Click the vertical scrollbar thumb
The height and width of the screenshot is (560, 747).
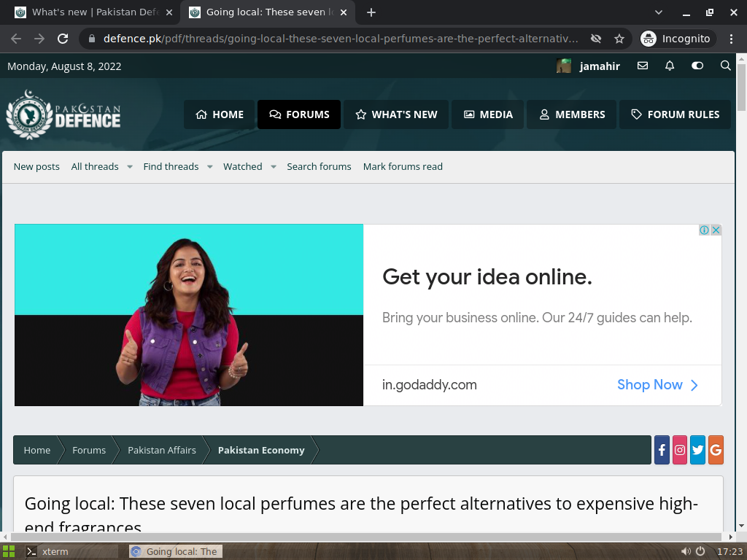pyautogui.click(x=741, y=87)
